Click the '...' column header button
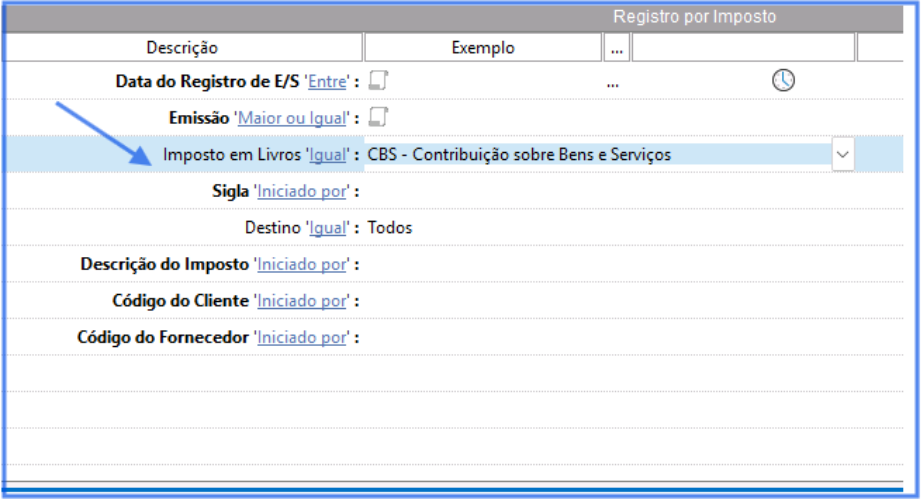The image size is (921, 499). coord(616,47)
